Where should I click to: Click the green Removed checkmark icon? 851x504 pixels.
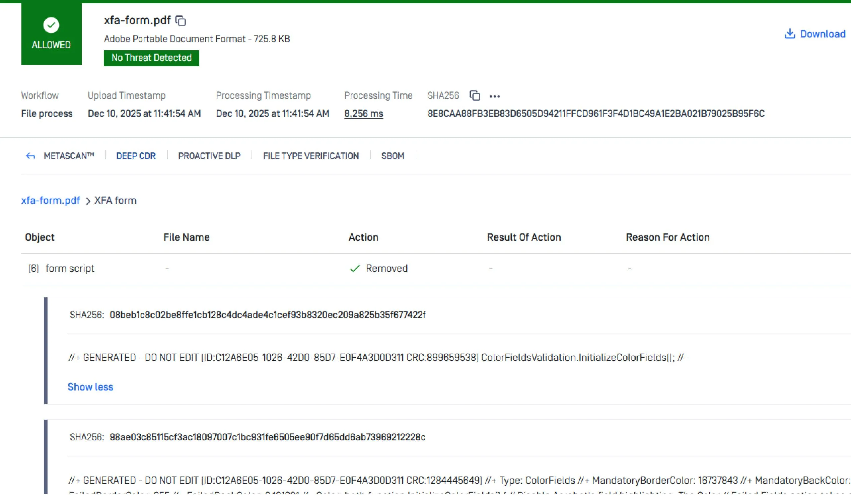pyautogui.click(x=355, y=269)
